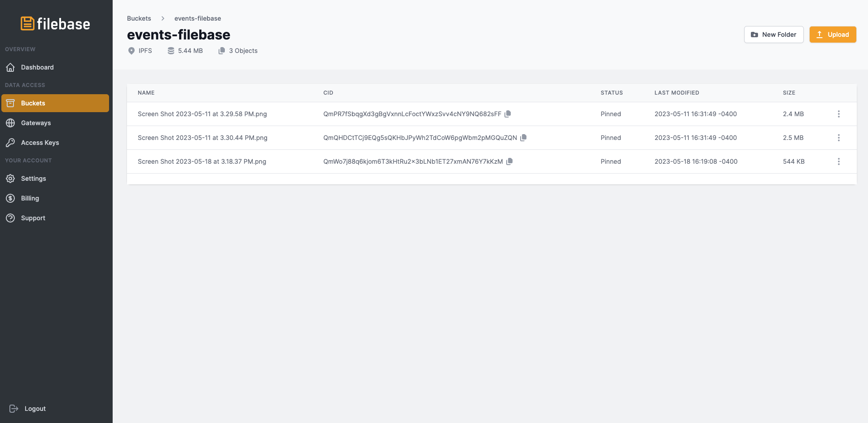Copy CID of 3.18.37 PM screenshot
Image resolution: width=868 pixels, height=423 pixels.
509,161
